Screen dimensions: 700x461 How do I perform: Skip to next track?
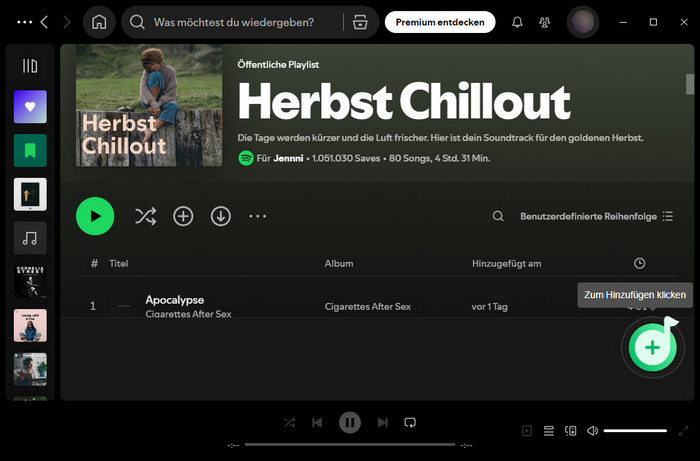[383, 422]
